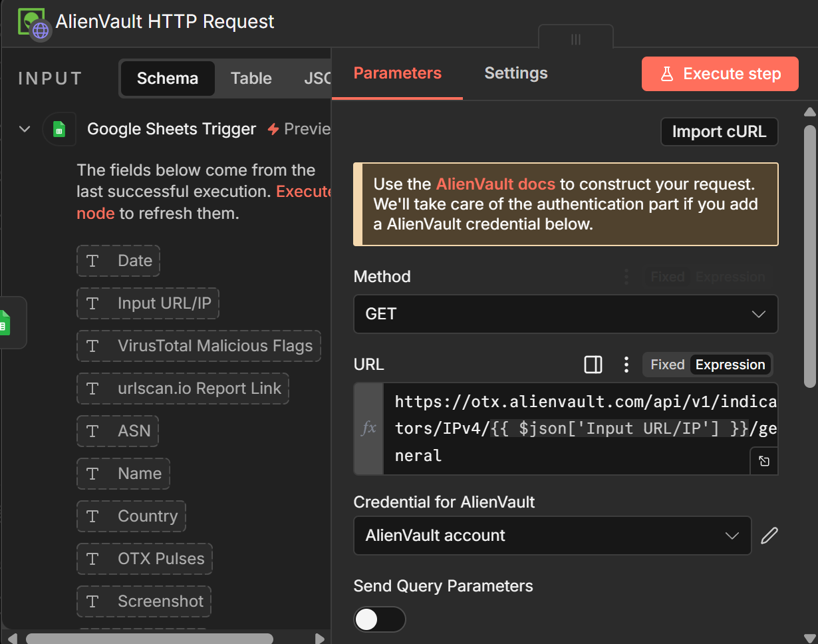The image size is (818, 644).
Task: Collapse the Google Sheets Trigger section
Action: coord(25,129)
